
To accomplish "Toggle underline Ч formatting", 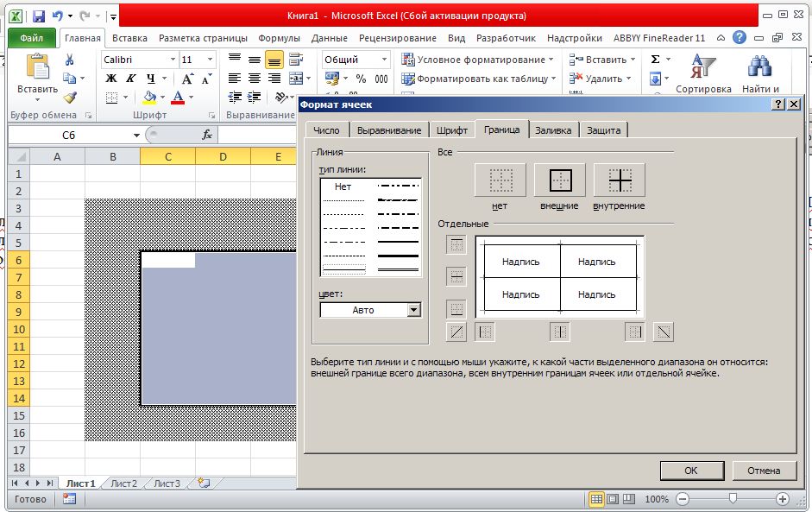I will pyautogui.click(x=151, y=79).
